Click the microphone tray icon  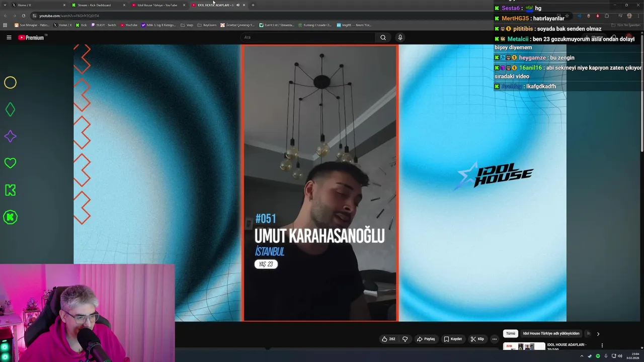pyautogui.click(x=606, y=356)
